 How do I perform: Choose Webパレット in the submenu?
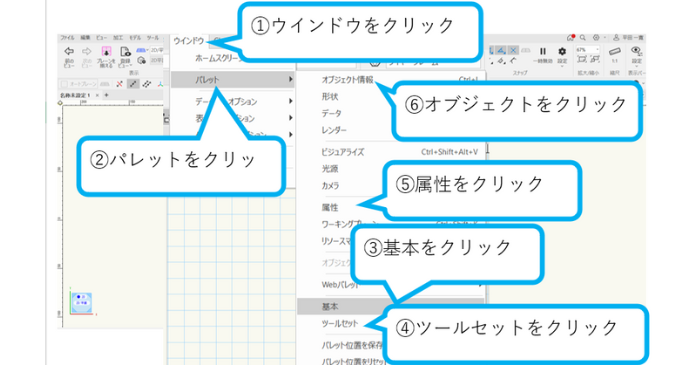coord(341,285)
